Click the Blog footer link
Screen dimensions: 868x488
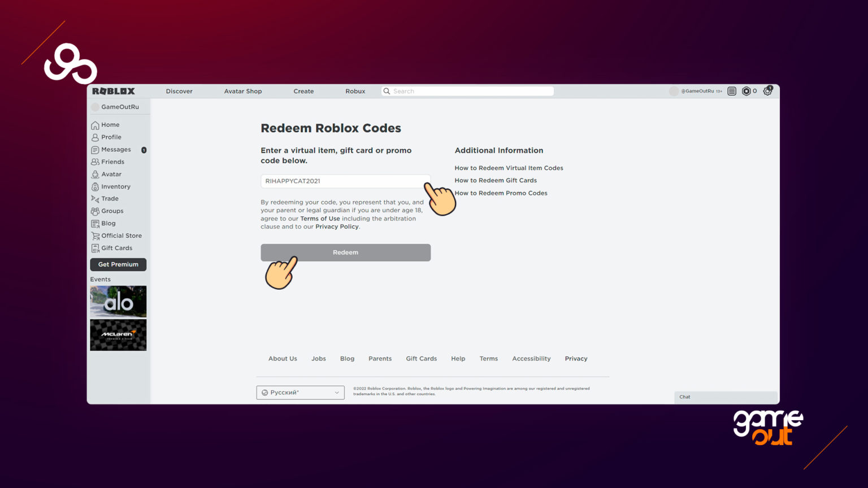point(347,359)
